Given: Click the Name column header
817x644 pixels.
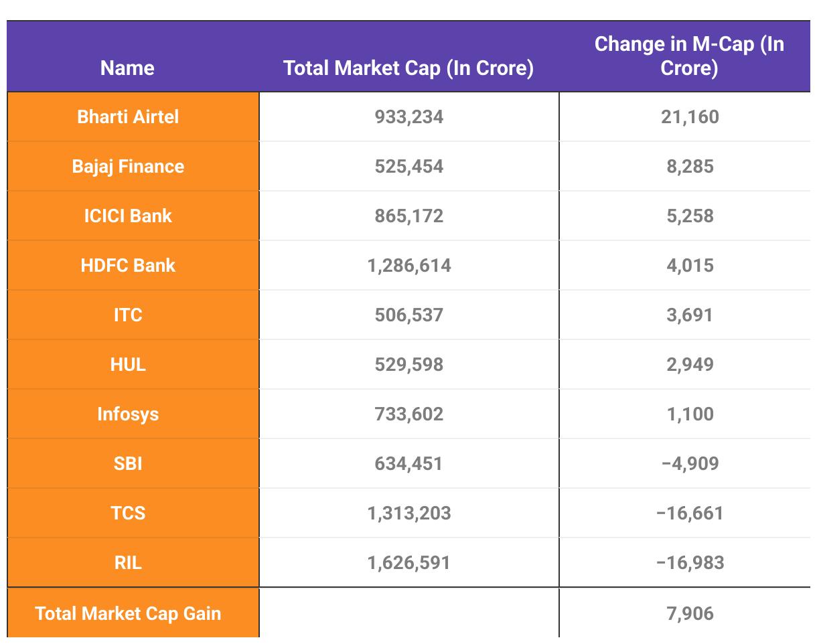Looking at the screenshot, I should 127,68.
